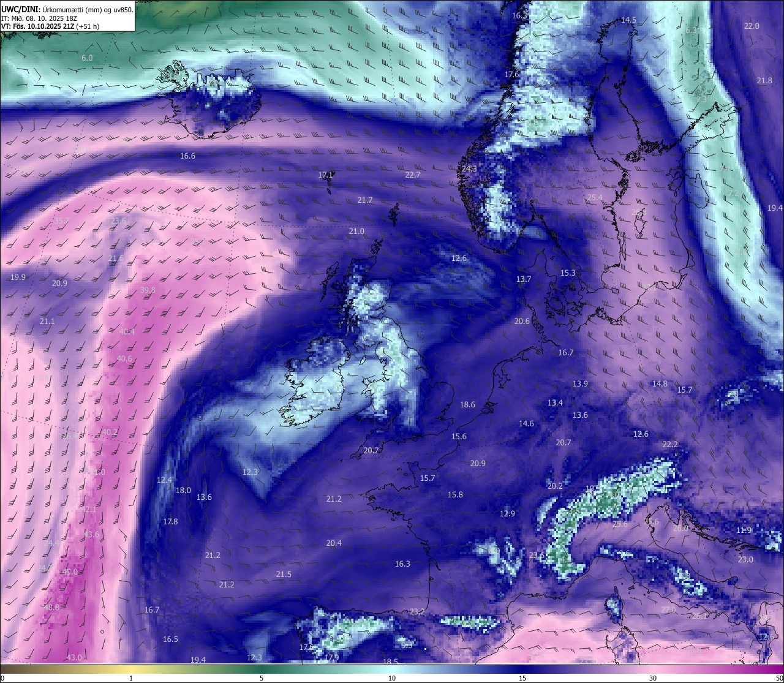This screenshot has width=784, height=683.
Task: Click the 40.6 value in the magenta band
Action: click(124, 359)
